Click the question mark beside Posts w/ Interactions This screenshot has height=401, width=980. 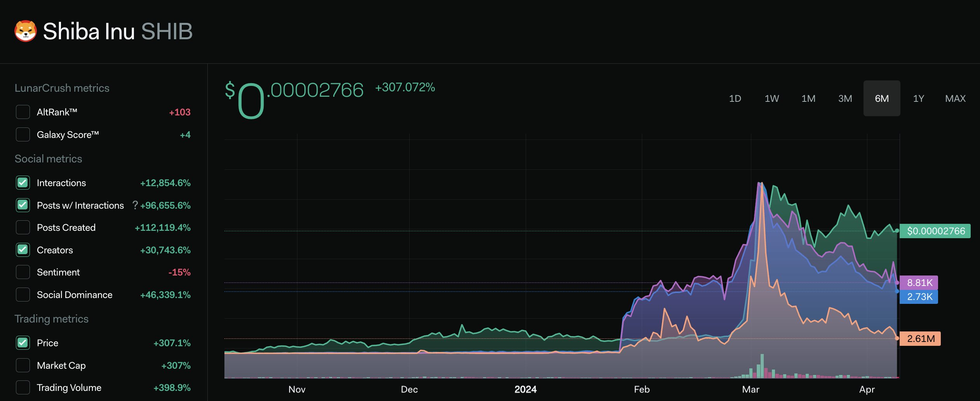coord(135,205)
